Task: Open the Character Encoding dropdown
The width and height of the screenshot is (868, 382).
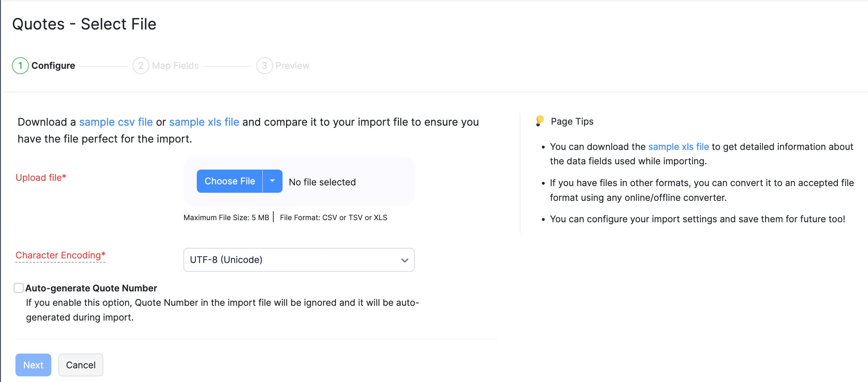Action: 299,260
